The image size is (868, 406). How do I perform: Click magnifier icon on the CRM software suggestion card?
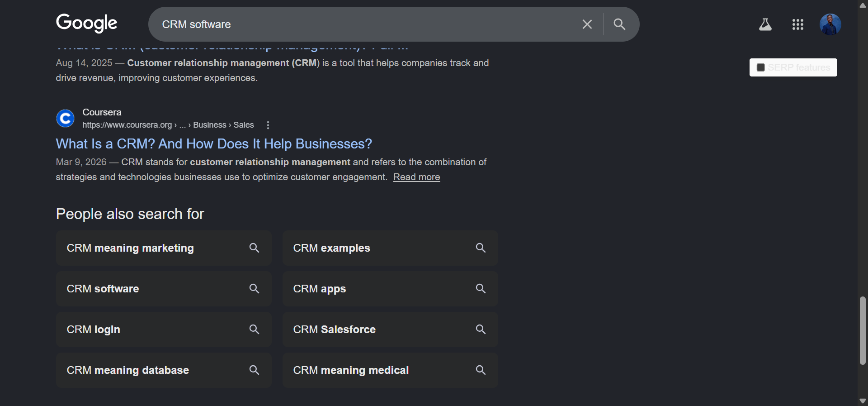pos(254,289)
